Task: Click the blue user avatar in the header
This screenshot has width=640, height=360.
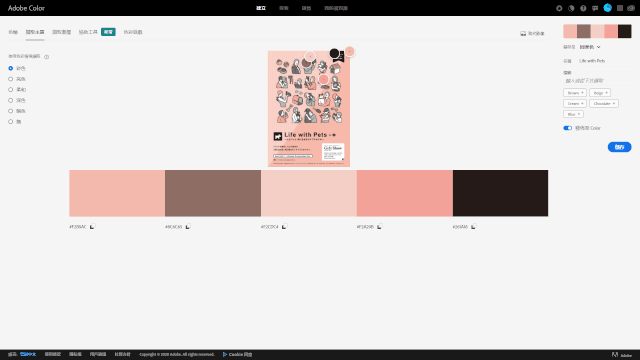Action: [607, 8]
